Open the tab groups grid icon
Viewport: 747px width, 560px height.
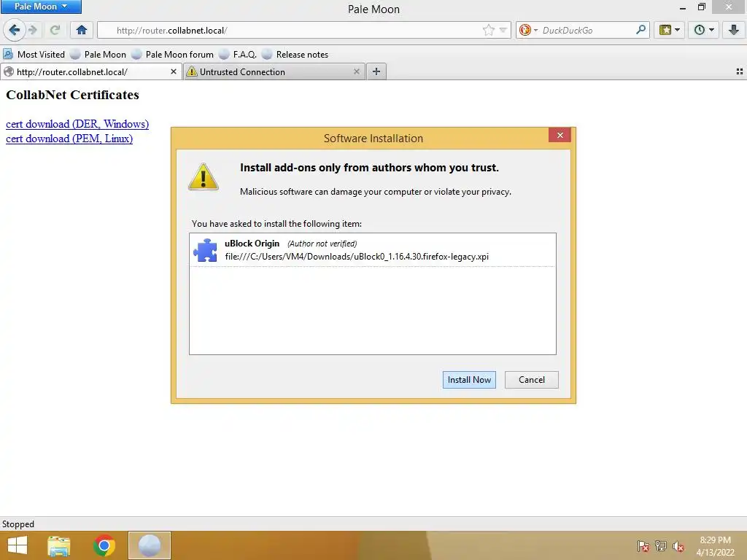740,71
